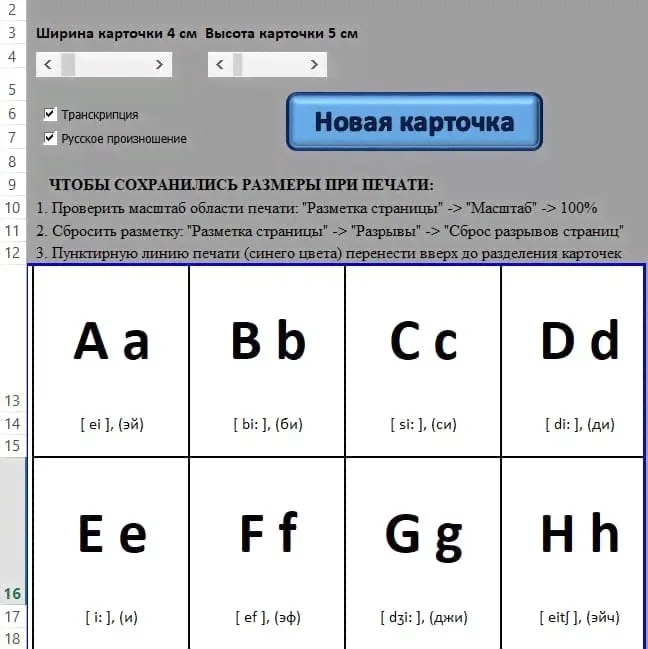This screenshot has width=648, height=649.
Task: Click the card width scrollbar thumb
Action: (x=68, y=65)
